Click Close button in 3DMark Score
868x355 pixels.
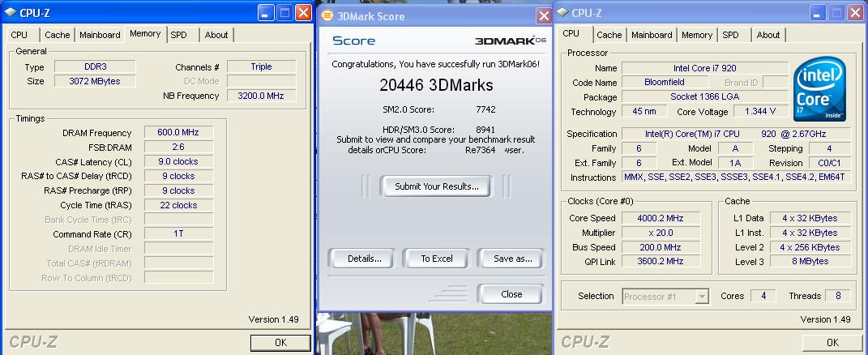tap(511, 295)
